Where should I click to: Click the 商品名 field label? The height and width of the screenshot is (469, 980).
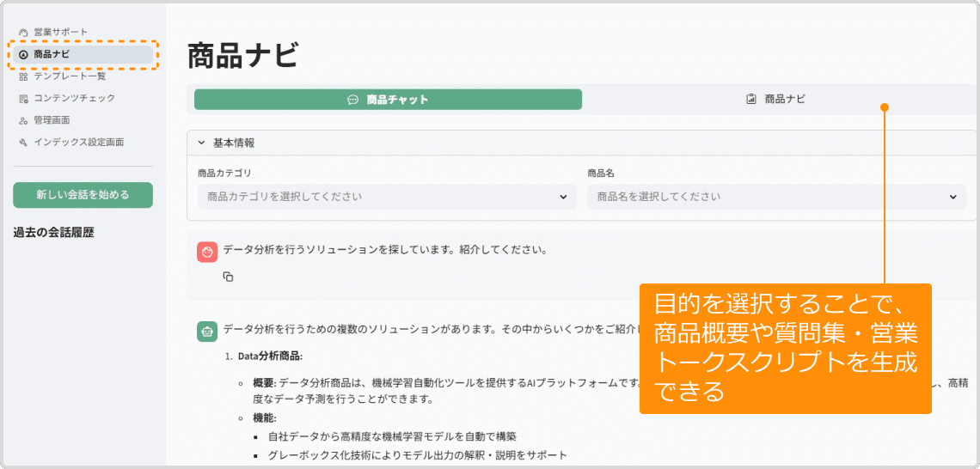601,174
